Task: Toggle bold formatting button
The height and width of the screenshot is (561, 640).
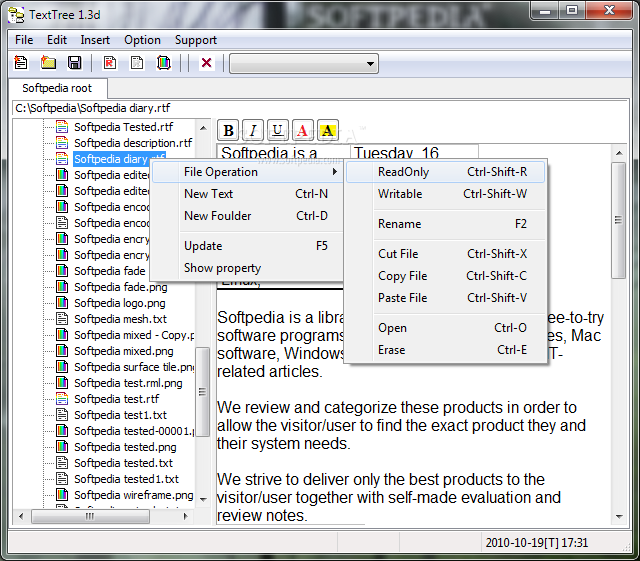Action: coord(228,131)
